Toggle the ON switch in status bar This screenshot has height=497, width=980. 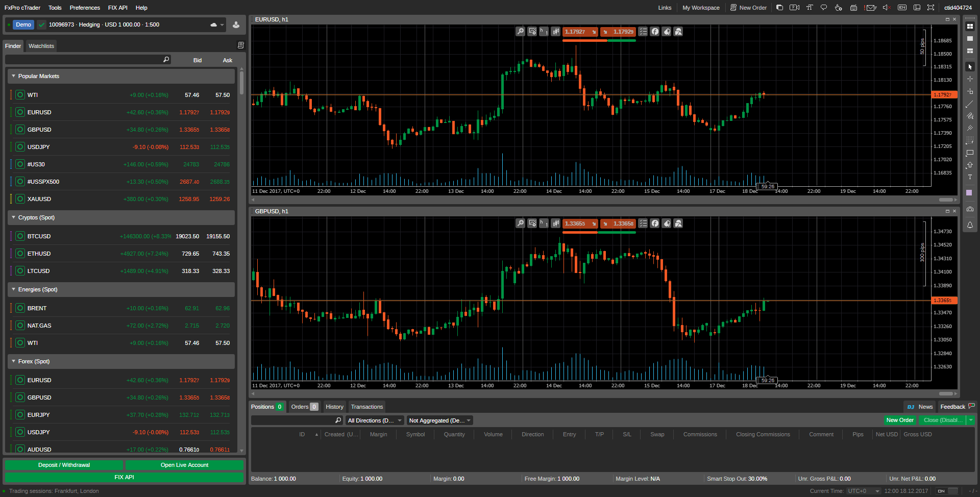coord(947,491)
